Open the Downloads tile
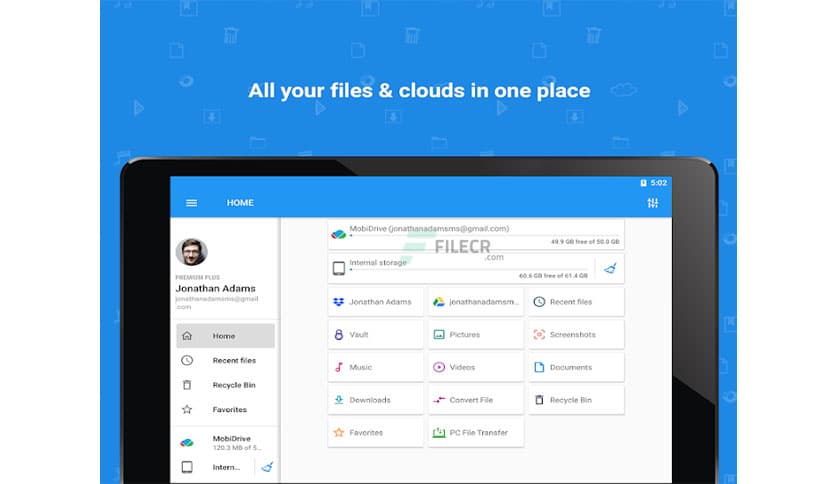 [375, 400]
